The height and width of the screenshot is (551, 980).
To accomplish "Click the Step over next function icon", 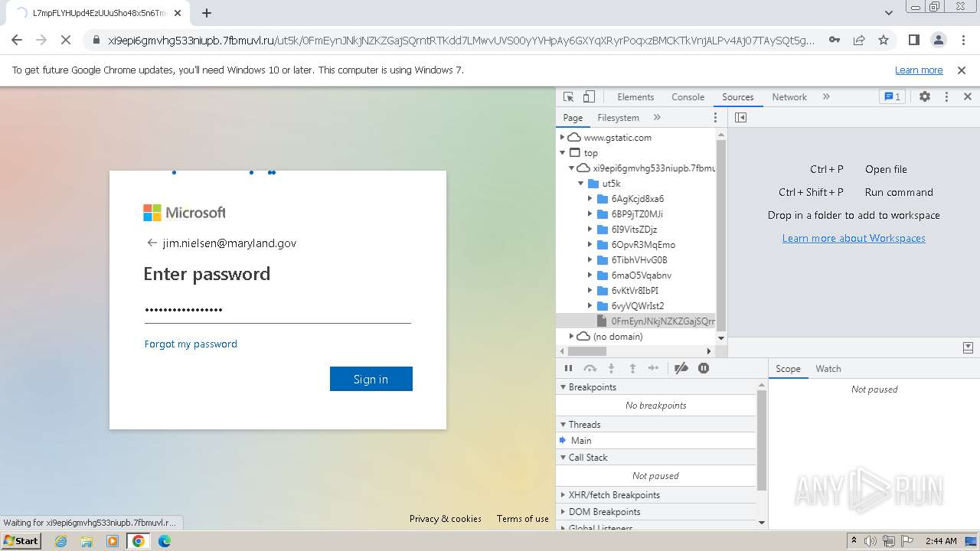I will [590, 369].
